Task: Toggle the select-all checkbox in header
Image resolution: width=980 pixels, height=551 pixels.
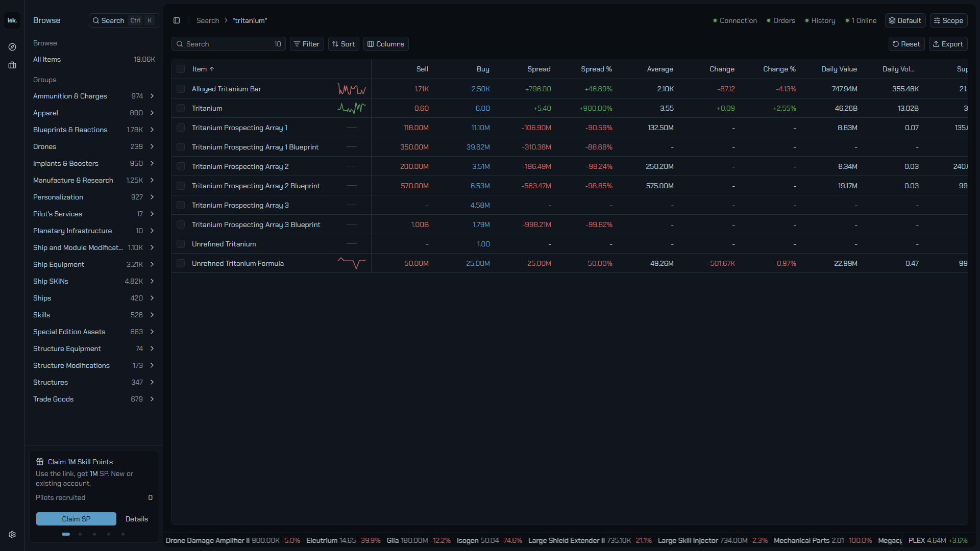Action: point(181,69)
